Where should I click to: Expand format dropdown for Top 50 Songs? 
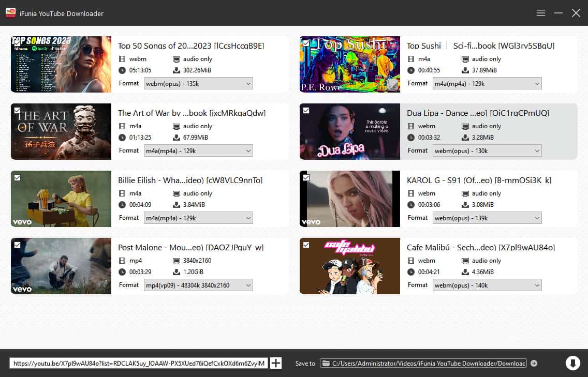[x=198, y=84]
